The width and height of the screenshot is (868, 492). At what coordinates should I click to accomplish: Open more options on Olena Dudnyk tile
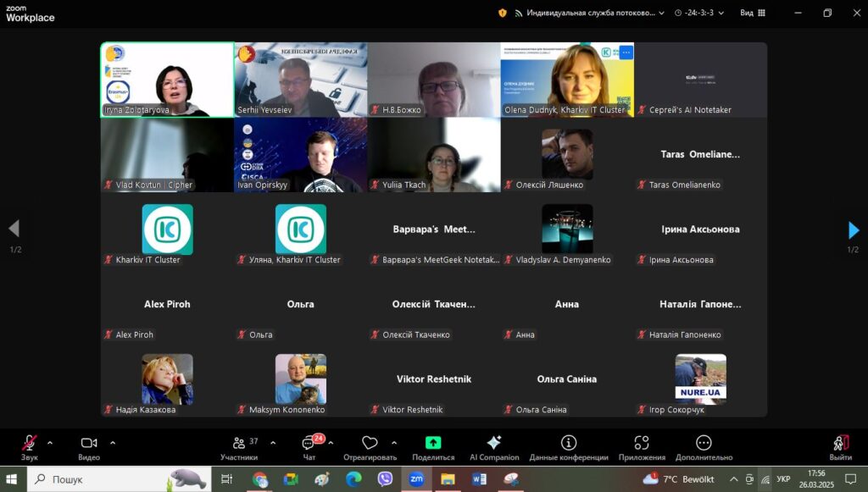[626, 52]
